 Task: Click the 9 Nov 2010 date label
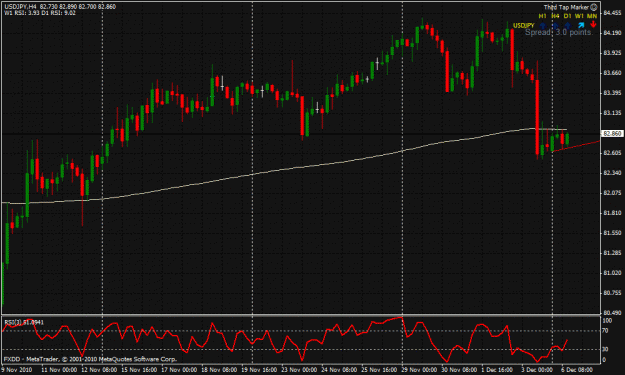[x=16, y=370]
